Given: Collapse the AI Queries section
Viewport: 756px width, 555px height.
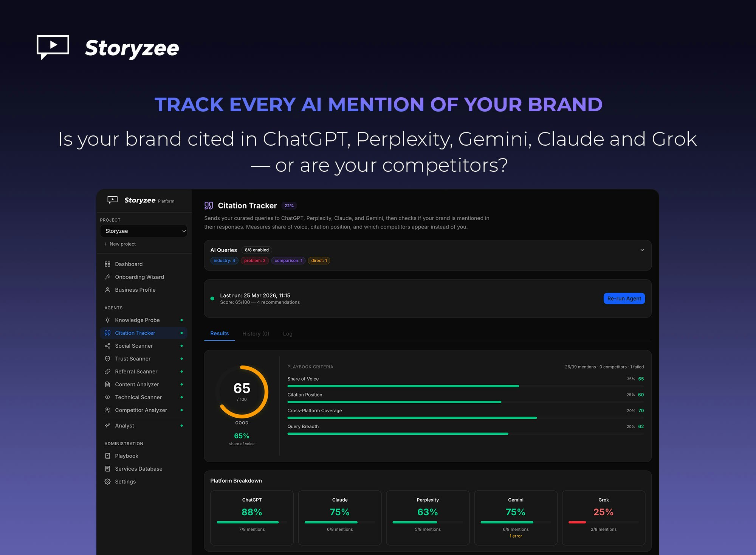Looking at the screenshot, I should click(642, 250).
